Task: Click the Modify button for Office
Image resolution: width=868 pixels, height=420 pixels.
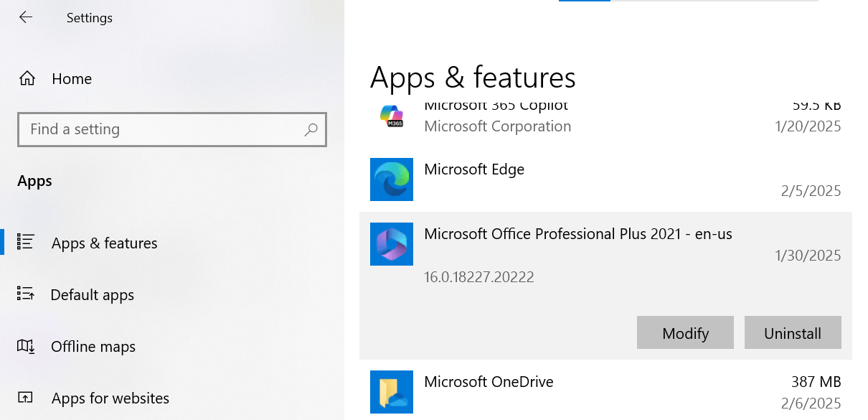Action: [685, 333]
